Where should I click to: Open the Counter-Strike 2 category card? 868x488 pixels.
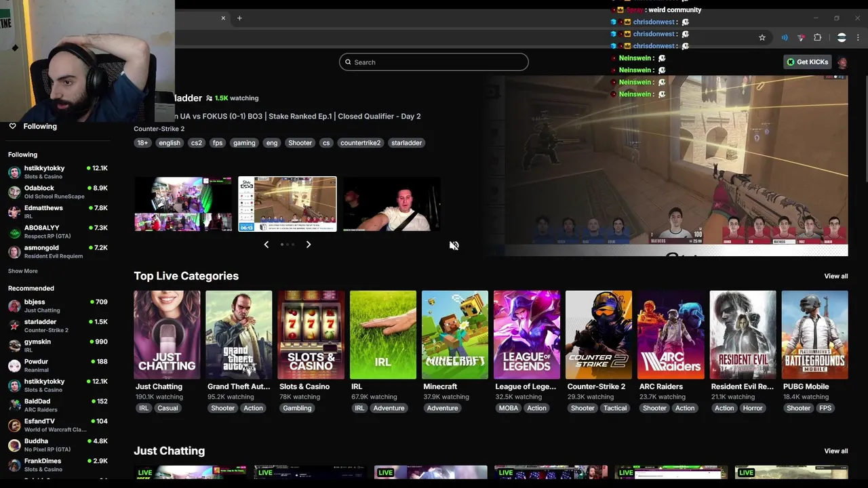[599, 335]
